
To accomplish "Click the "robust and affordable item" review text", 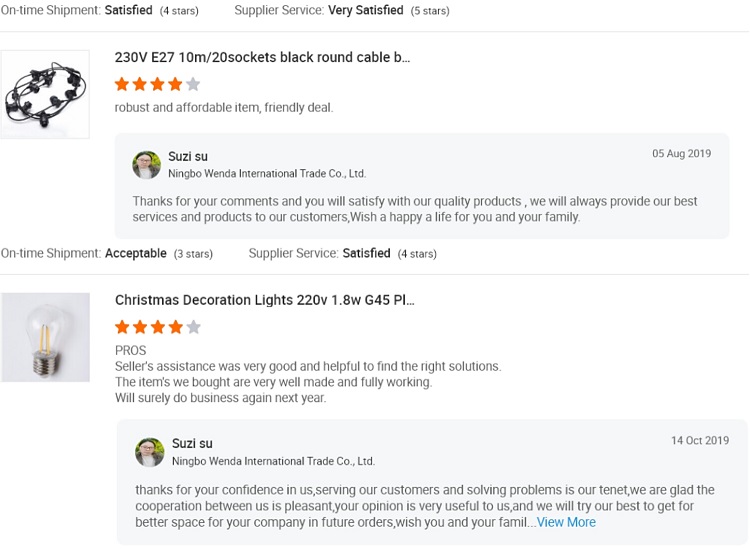I will (224, 107).
